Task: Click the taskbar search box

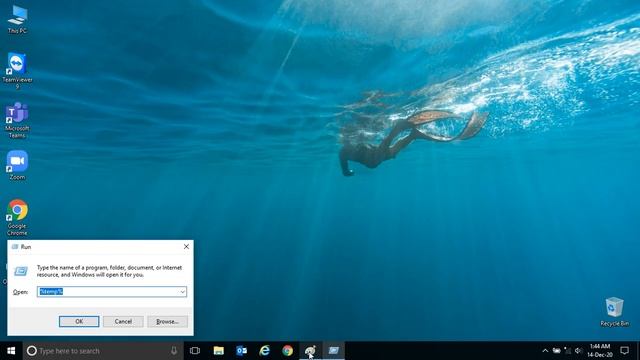Action: 103,351
